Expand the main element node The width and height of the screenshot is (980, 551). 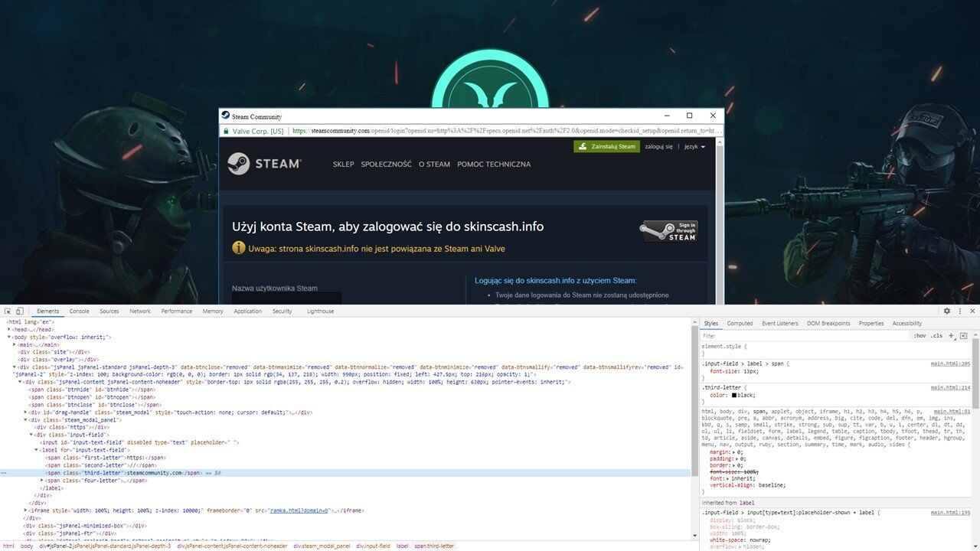[15, 344]
